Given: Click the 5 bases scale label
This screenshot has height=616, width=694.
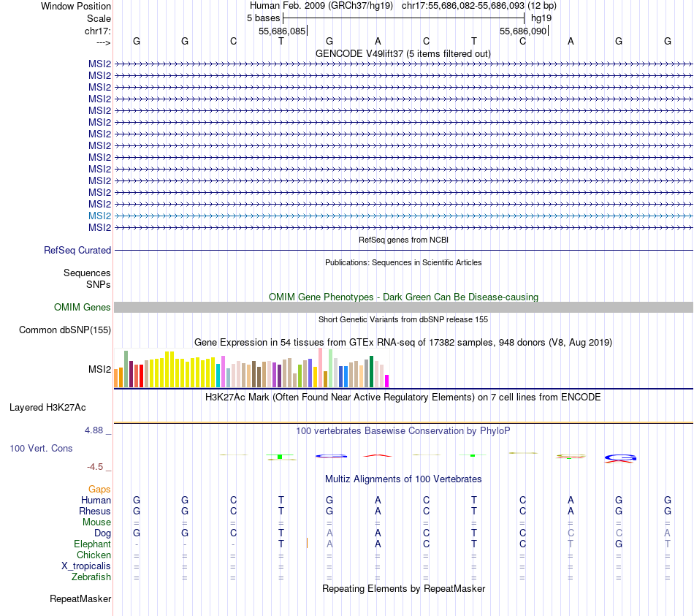Looking at the screenshot, I should tap(263, 18).
